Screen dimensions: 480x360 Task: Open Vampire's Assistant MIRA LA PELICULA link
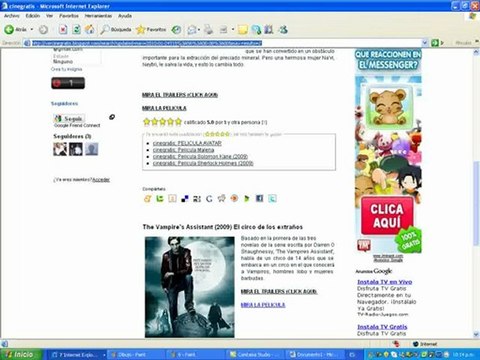[x=263, y=305]
